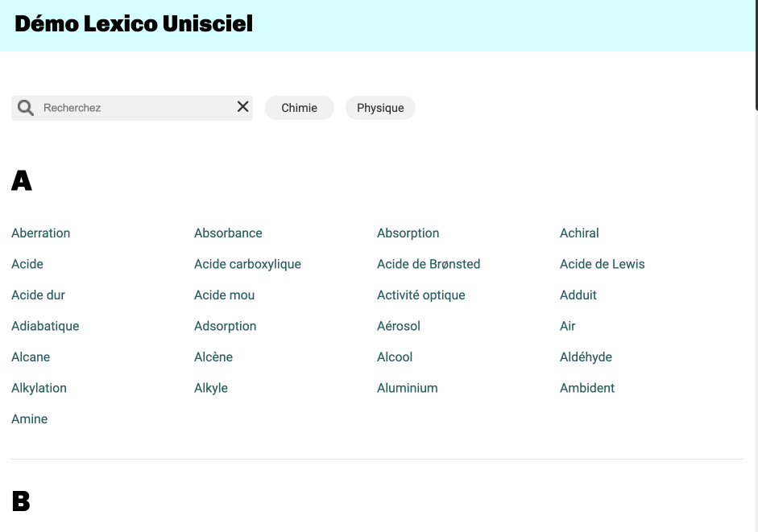Open the Amine definition
Screen dimensions: 758x532
[x=29, y=419]
